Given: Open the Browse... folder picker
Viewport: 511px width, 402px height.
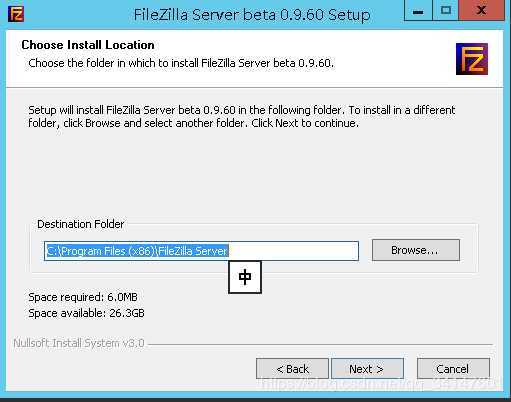Looking at the screenshot, I should click(416, 250).
